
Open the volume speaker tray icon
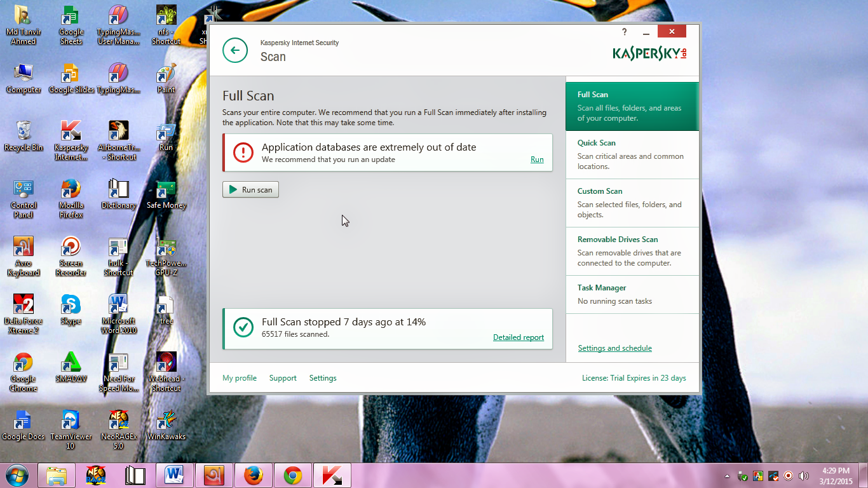click(x=804, y=476)
